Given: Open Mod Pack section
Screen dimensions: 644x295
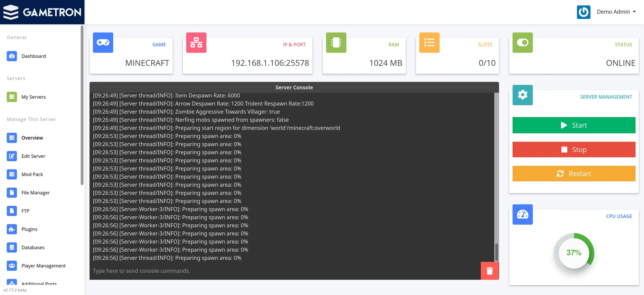Looking at the screenshot, I should tap(32, 174).
